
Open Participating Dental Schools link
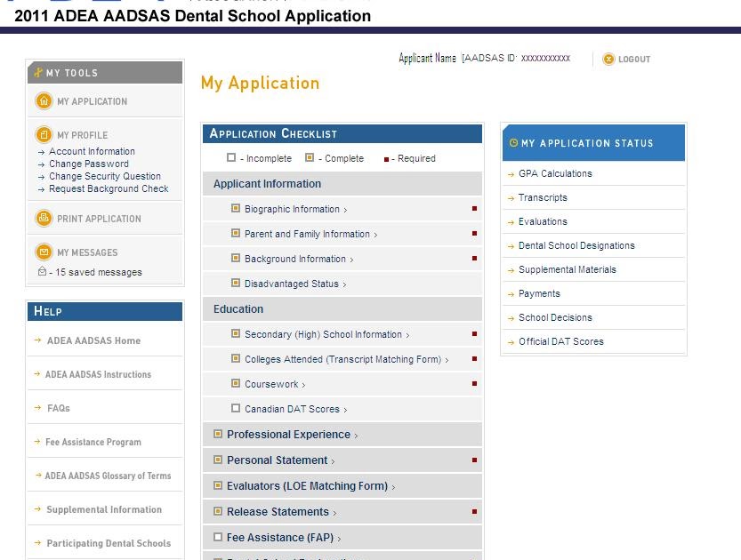[109, 543]
